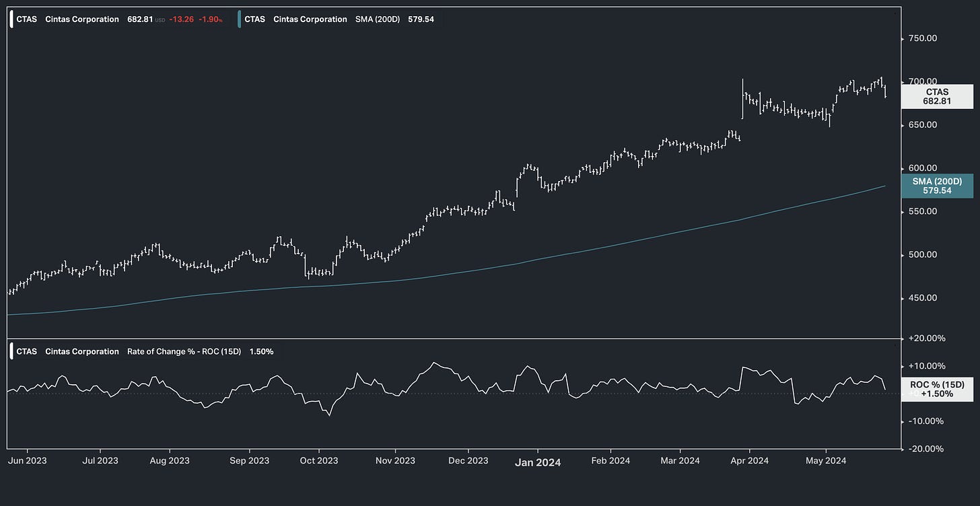Click the Aug 2023 date label
The height and width of the screenshot is (506, 980).
(x=170, y=461)
